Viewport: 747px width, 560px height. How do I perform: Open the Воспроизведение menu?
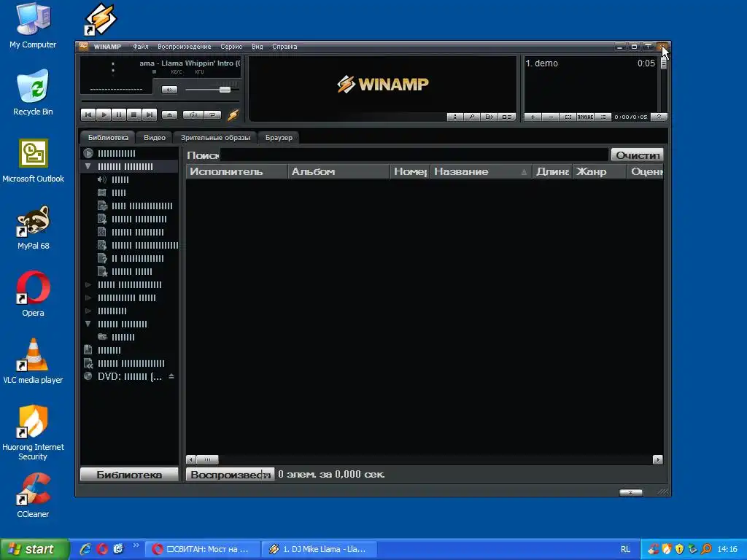[185, 47]
